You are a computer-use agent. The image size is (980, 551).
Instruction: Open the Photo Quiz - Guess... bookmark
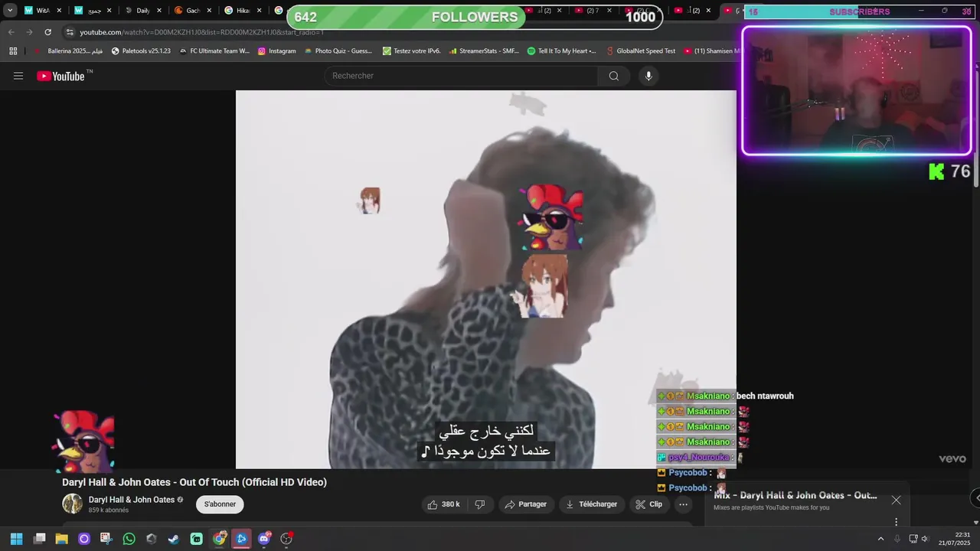click(x=338, y=51)
